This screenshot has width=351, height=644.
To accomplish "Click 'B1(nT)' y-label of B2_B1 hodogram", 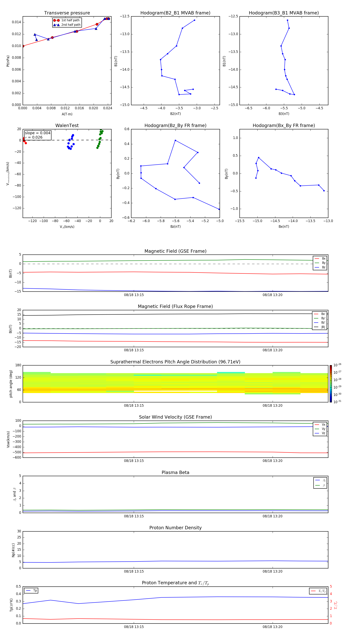I will click(x=116, y=61).
